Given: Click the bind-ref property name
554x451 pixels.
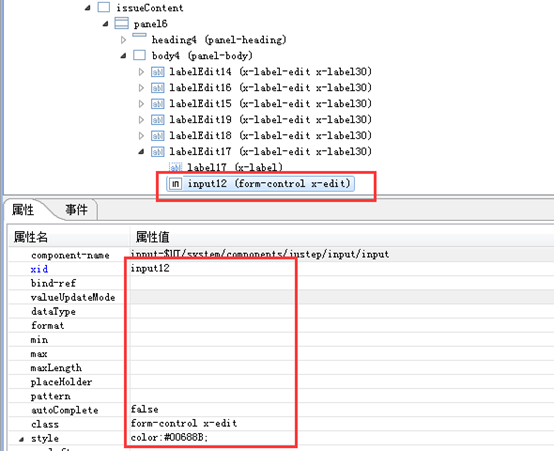Looking at the screenshot, I should pos(53,283).
